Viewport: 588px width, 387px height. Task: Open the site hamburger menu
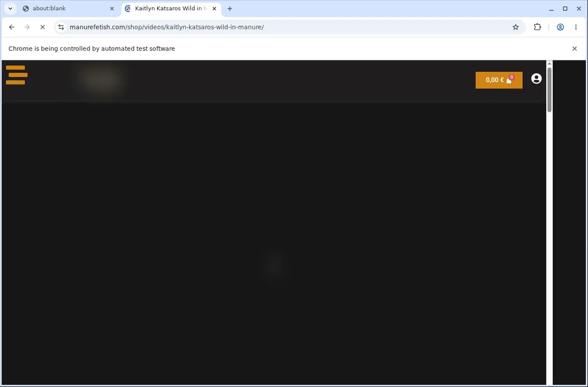pyautogui.click(x=16, y=75)
